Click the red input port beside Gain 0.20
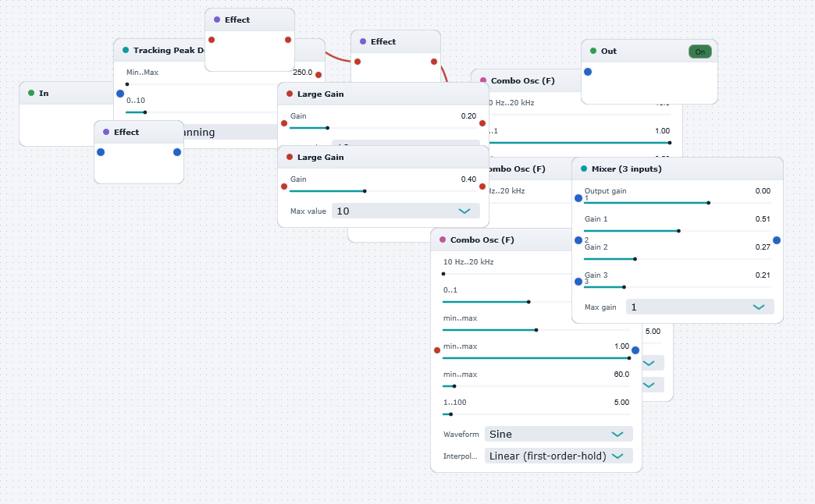 point(284,123)
